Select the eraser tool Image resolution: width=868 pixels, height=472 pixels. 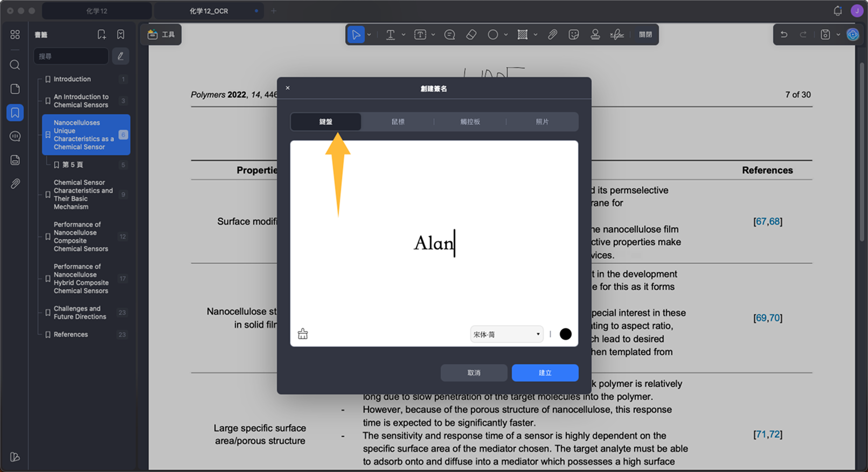tap(471, 34)
